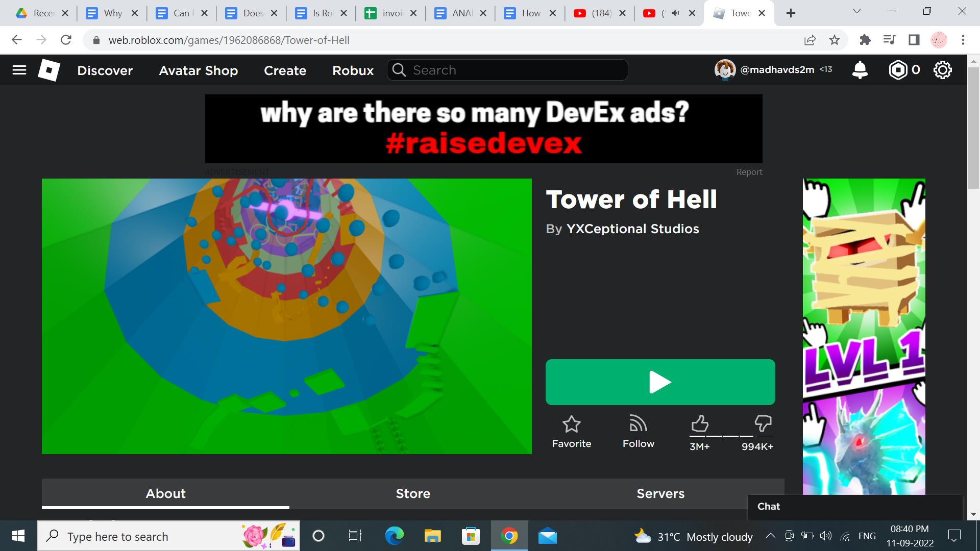The height and width of the screenshot is (551, 980).
Task: Open clock and date 08:40 PM
Action: pos(910,536)
